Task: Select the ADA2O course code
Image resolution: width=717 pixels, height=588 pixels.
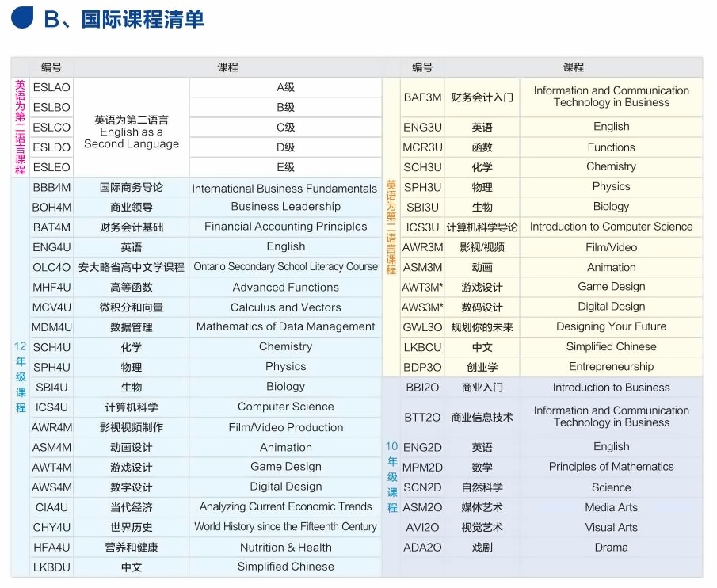Action: [422, 548]
